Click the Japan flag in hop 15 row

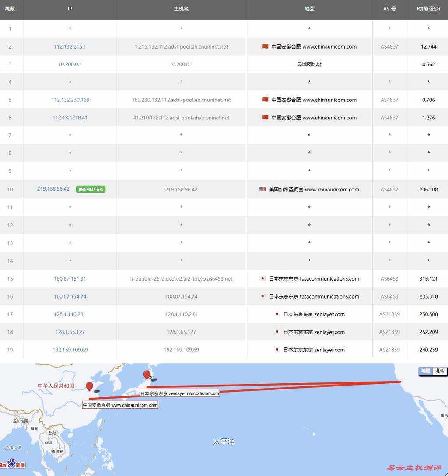click(262, 278)
